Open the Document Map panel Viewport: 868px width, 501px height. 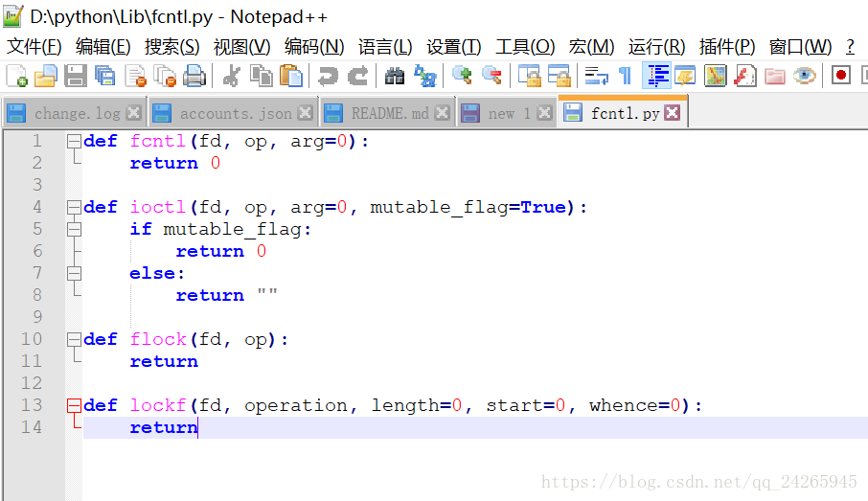[x=716, y=76]
